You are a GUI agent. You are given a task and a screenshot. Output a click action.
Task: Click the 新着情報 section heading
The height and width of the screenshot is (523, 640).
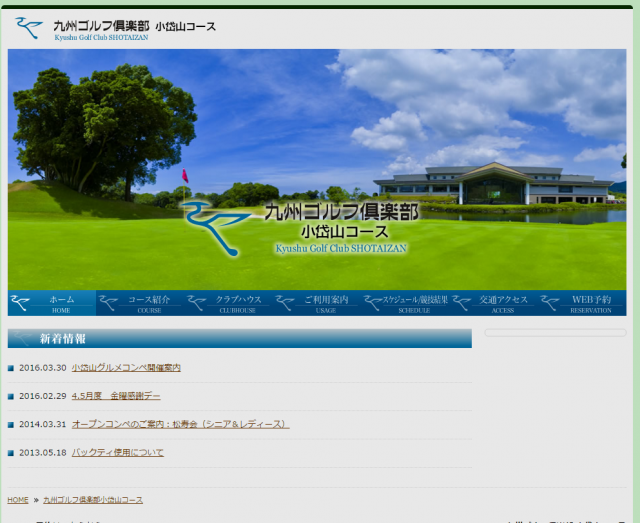click(240, 338)
